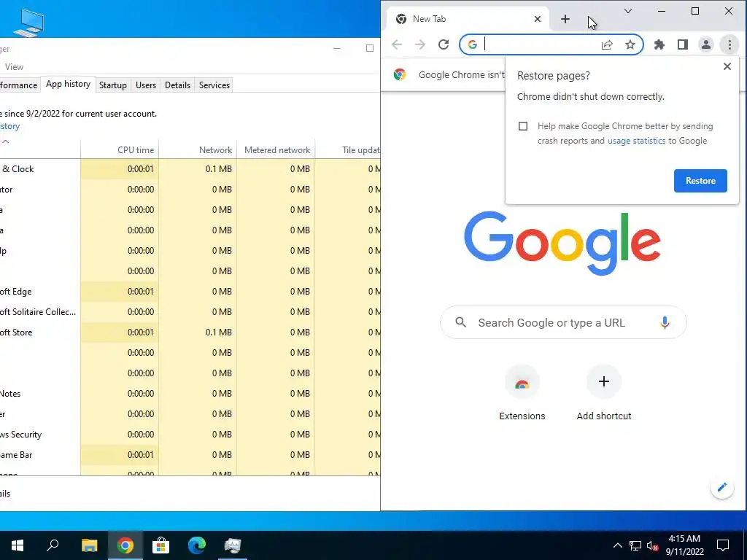Open Microsoft Edge from the taskbar
This screenshot has width=747, height=560.
coord(197,545)
